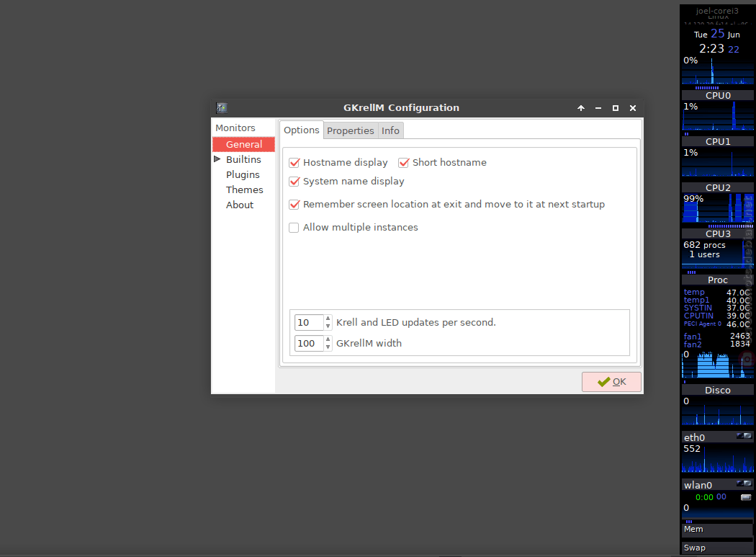Click the CPU1 panel label
This screenshot has height=557, width=756.
[x=718, y=141]
